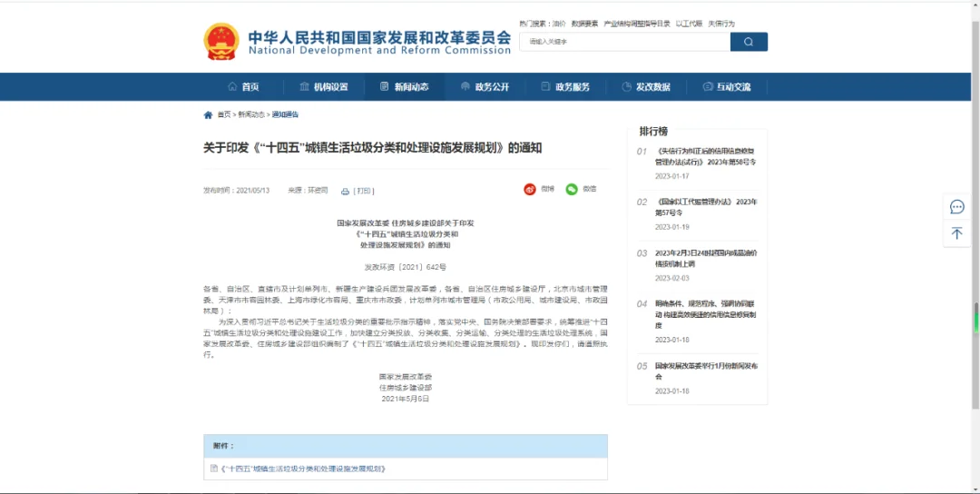Viewport: 980px width, 494px height.
Task: Click document number 发改环资〔2021〕642号
Action: pos(406,267)
